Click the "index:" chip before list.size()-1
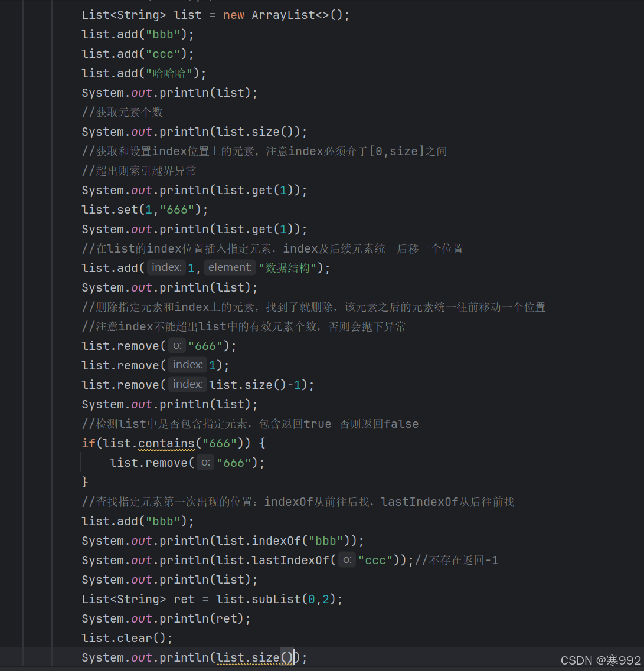 coord(187,384)
